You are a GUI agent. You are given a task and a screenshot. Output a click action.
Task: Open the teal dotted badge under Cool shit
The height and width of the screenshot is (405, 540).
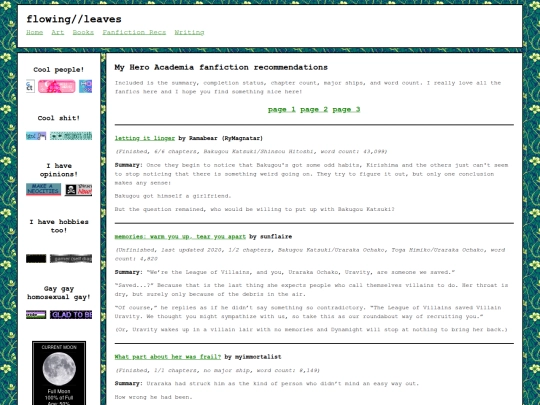(x=71, y=136)
